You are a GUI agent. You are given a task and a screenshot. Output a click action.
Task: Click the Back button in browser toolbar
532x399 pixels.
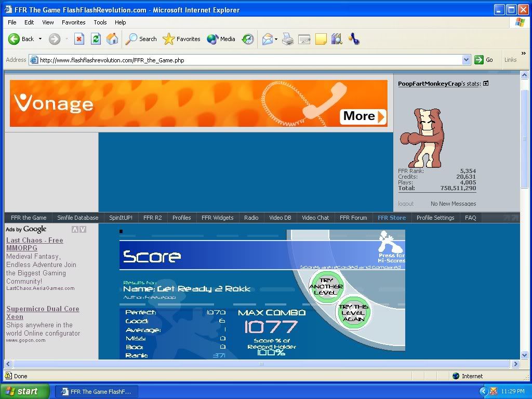tap(21, 39)
